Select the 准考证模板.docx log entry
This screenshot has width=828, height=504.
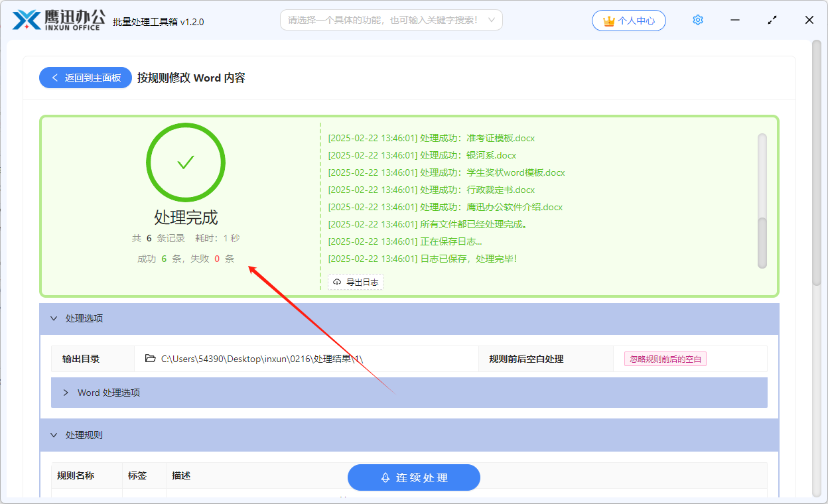(431, 138)
